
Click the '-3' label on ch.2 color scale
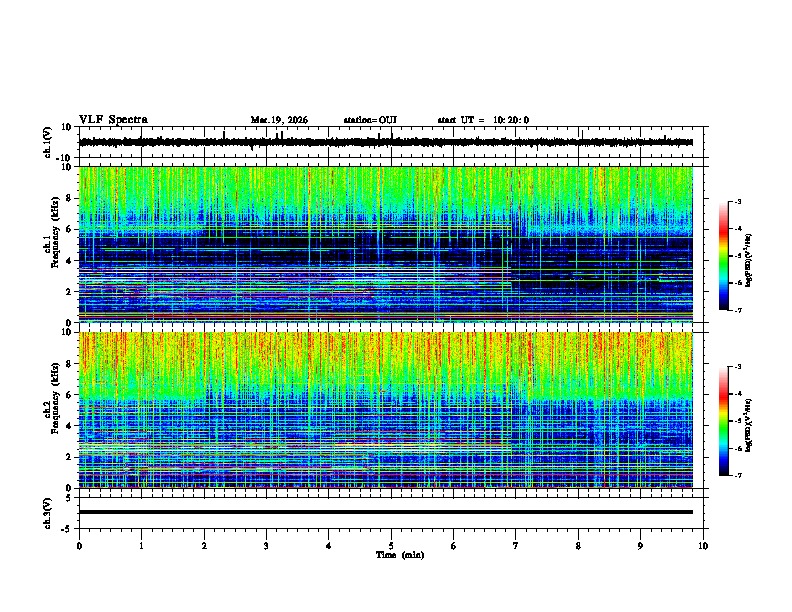(x=737, y=367)
